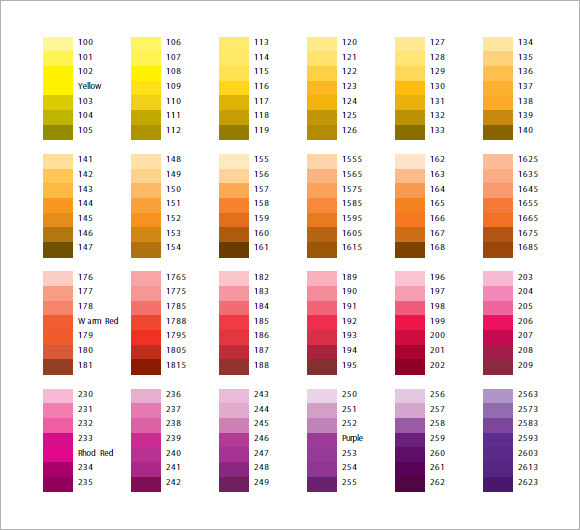Select swatch 199 crimson
This screenshot has width=580, height=530.
[x=410, y=322]
